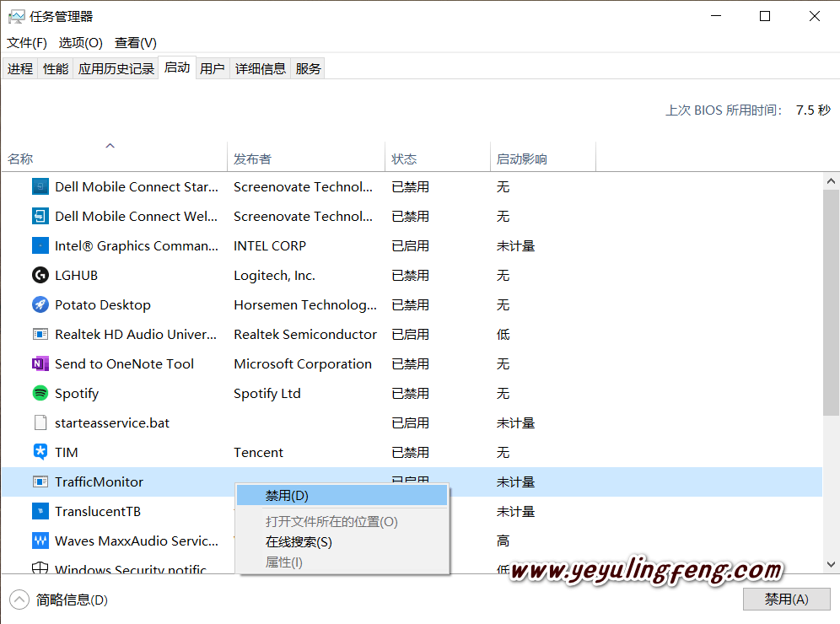Select the Spotify green icon

pos(40,393)
